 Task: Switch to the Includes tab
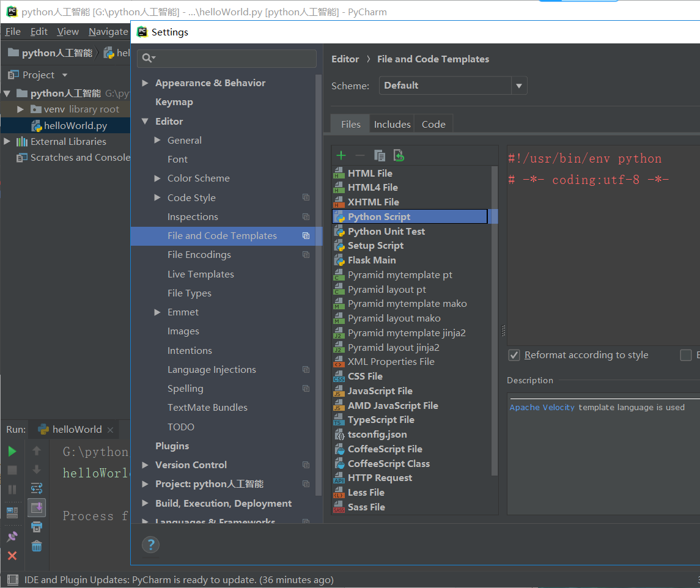click(x=391, y=123)
